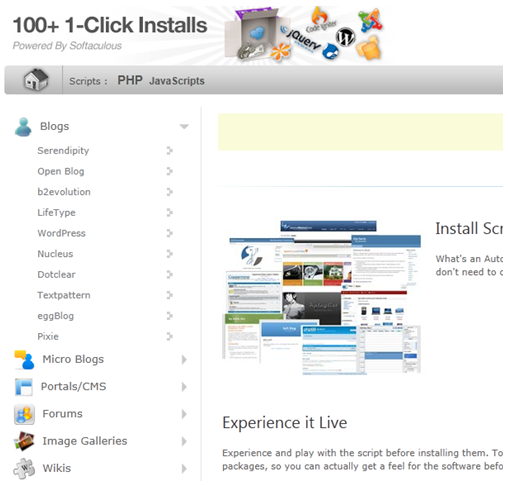Click the Portals/CMS window icon

click(24, 387)
